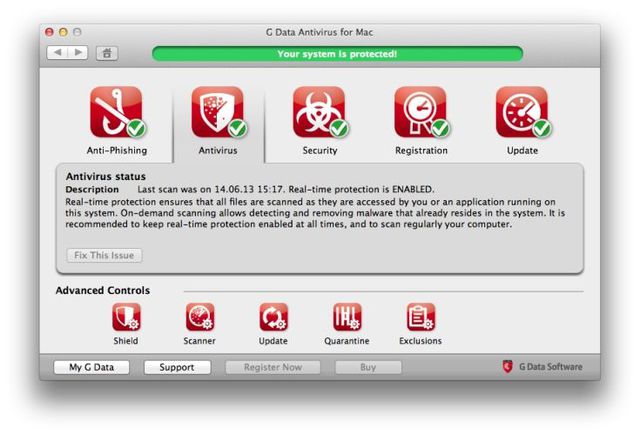Open Quarantine advanced control
Image resolution: width=640 pixels, height=435 pixels.
click(x=347, y=317)
